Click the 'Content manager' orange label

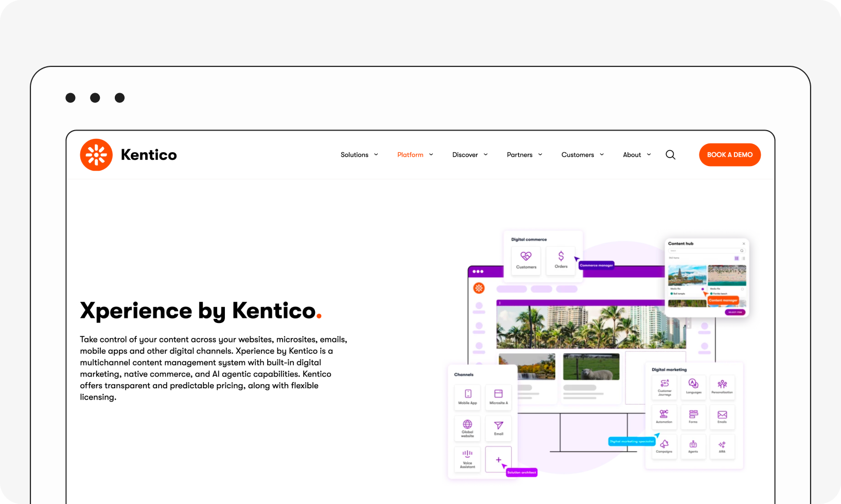[x=723, y=300]
